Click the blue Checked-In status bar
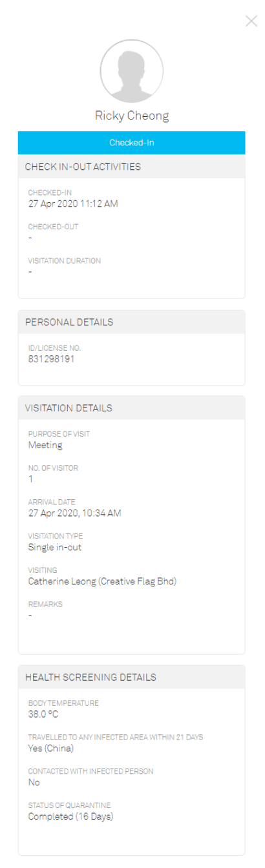The image size is (265, 868). click(132, 143)
